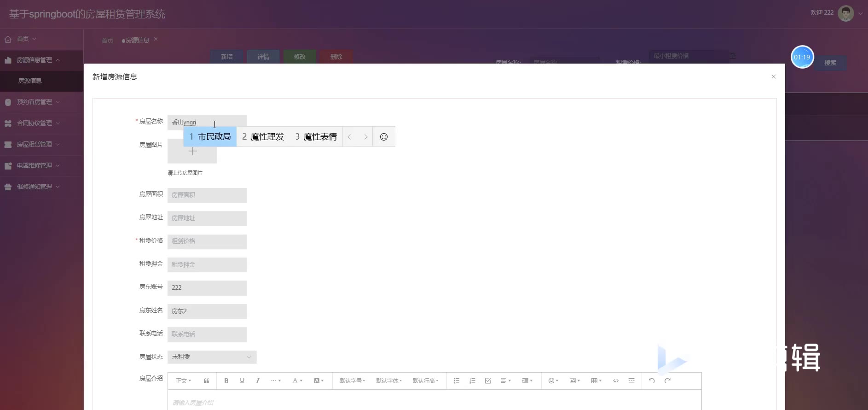Open the text alignment dropdown
The image size is (868, 410).
[x=506, y=381]
